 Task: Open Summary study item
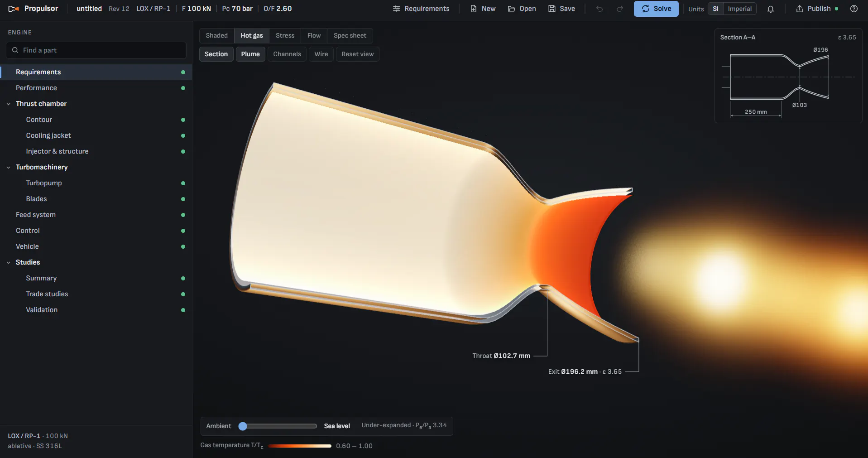coord(96,278)
